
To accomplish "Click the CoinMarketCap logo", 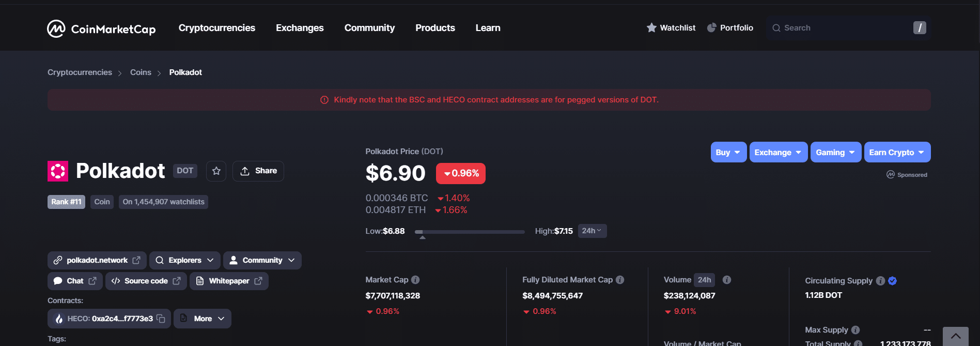I will click(x=101, y=28).
